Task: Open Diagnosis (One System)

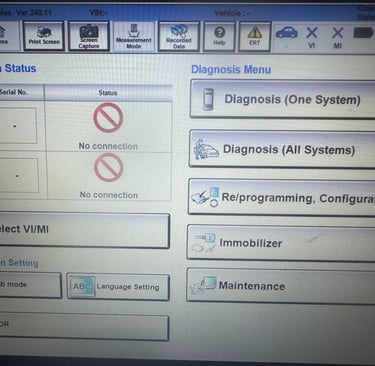Action: (283, 99)
